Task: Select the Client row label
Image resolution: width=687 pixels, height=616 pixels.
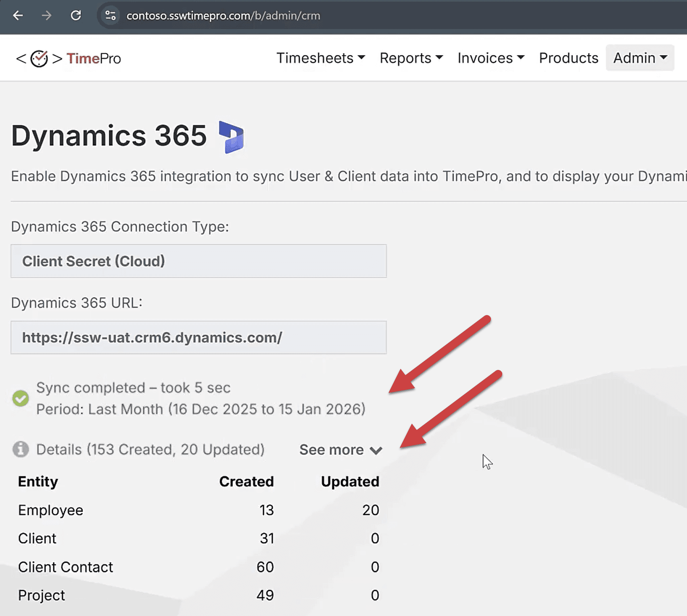Action: pos(37,539)
